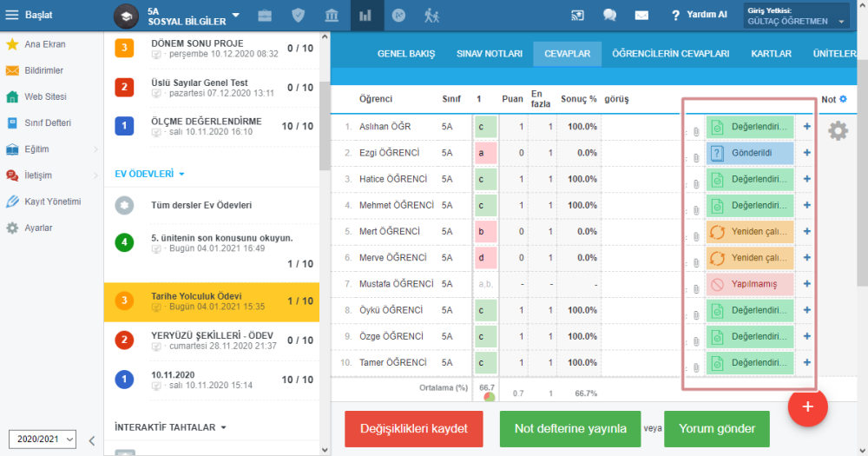Click student name Hatice ÖĞRENCİ
Image resolution: width=868 pixels, height=456 pixels.
pos(393,179)
